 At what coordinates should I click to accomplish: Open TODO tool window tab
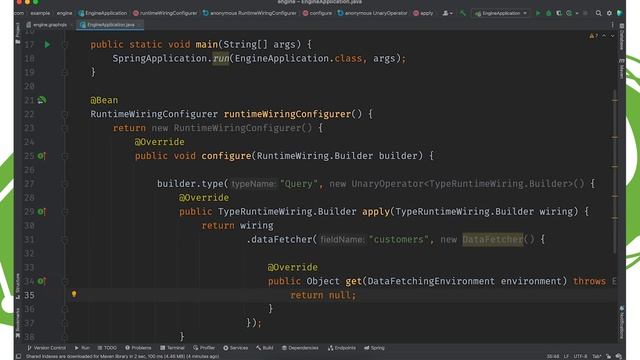click(x=107, y=348)
